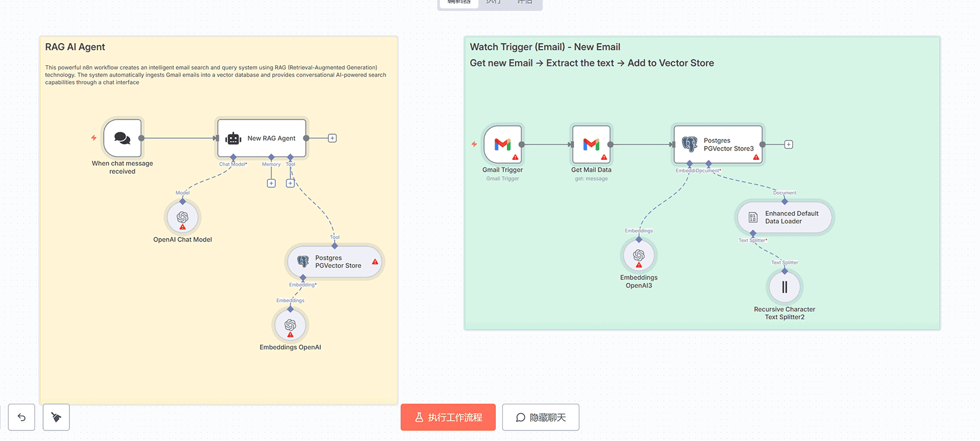Open the Enhanced Default Data Loader node
This screenshot has height=441, width=980.
pyautogui.click(x=784, y=217)
